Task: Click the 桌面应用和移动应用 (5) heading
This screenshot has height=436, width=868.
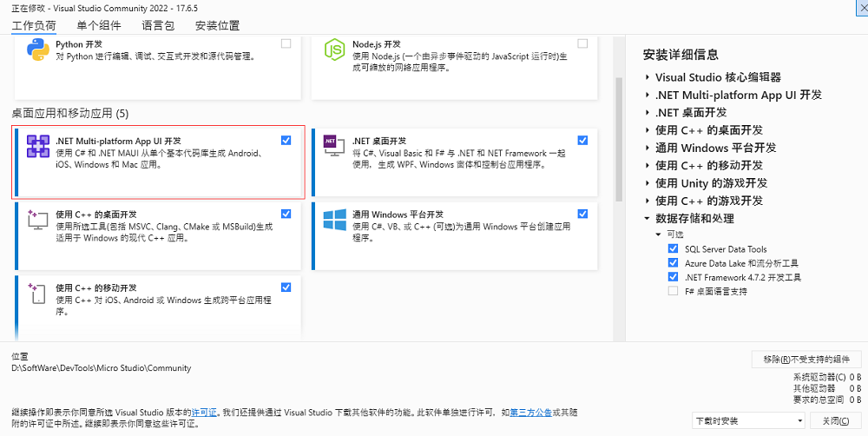Action: click(69, 114)
